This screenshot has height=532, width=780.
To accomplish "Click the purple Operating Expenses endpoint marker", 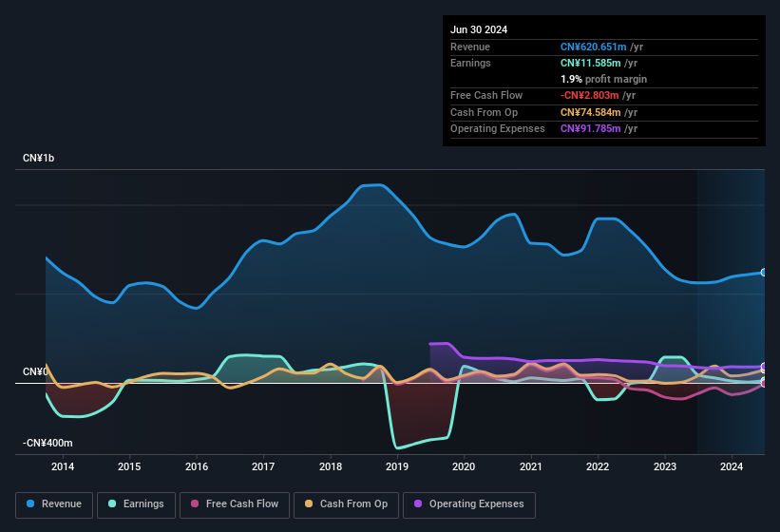I will pyautogui.click(x=764, y=367).
